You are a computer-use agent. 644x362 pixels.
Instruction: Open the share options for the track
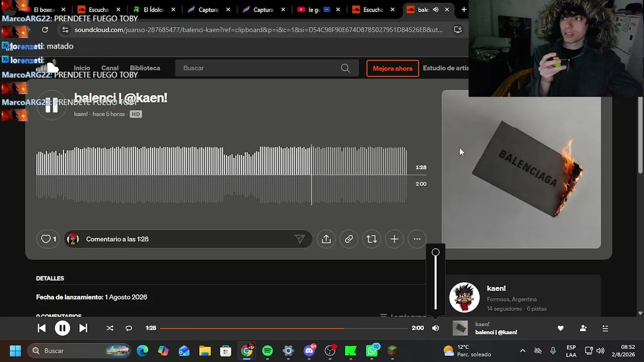click(326, 239)
